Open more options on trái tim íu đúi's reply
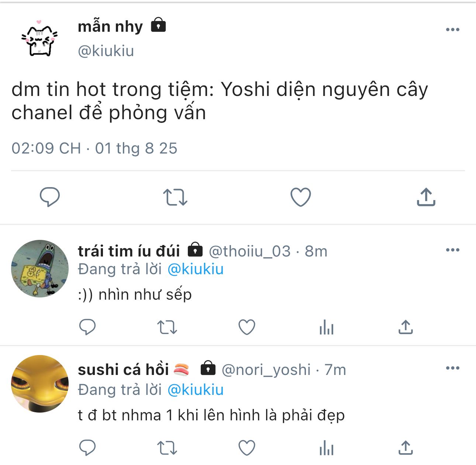This screenshot has height=465, width=476. pos(453,250)
